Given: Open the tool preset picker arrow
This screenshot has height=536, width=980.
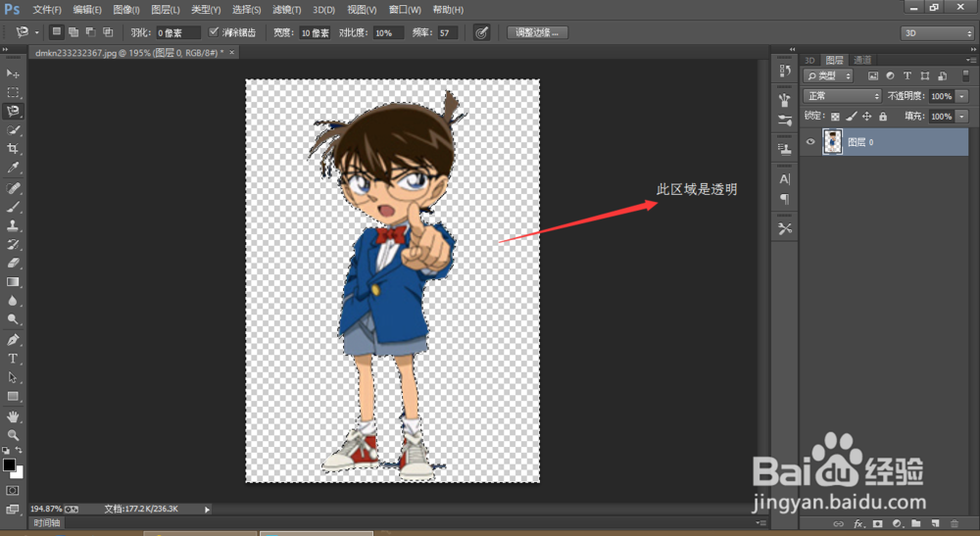Looking at the screenshot, I should [x=37, y=32].
